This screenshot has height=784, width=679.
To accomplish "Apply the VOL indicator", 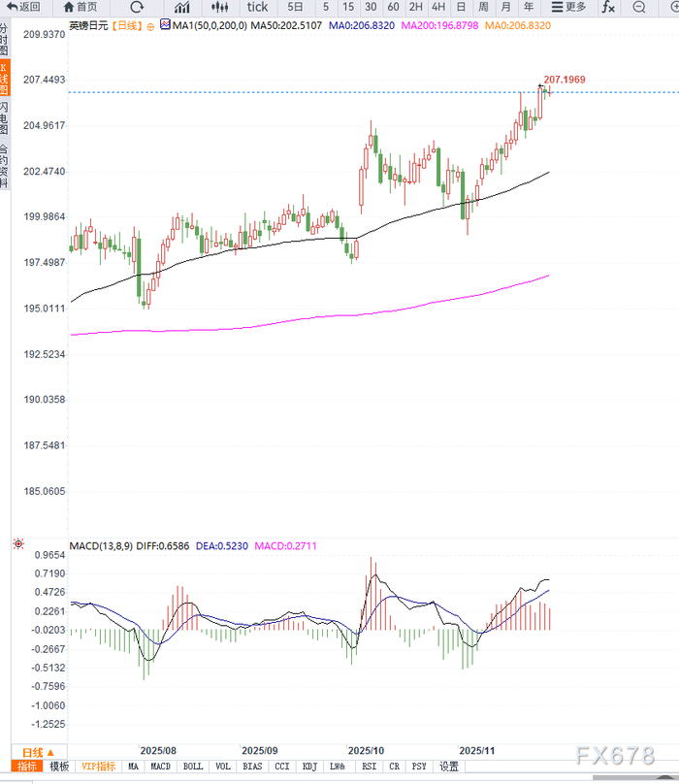I will (223, 766).
